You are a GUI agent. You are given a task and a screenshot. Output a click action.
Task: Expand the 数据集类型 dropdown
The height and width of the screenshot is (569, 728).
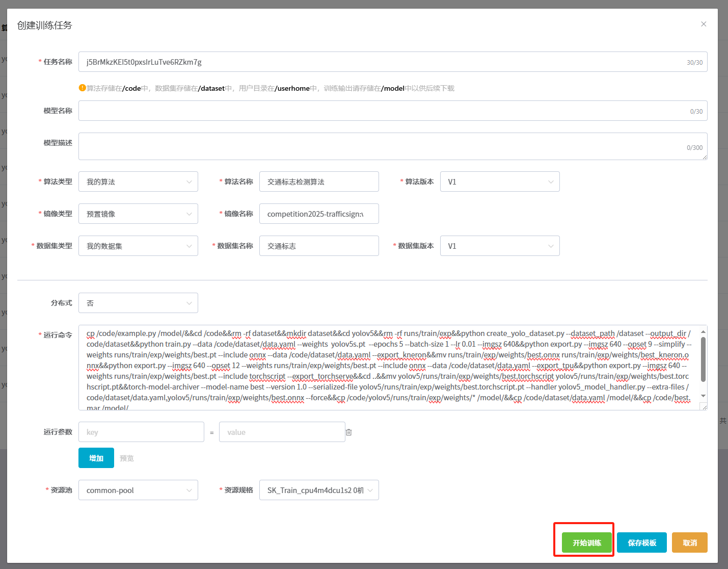(138, 246)
